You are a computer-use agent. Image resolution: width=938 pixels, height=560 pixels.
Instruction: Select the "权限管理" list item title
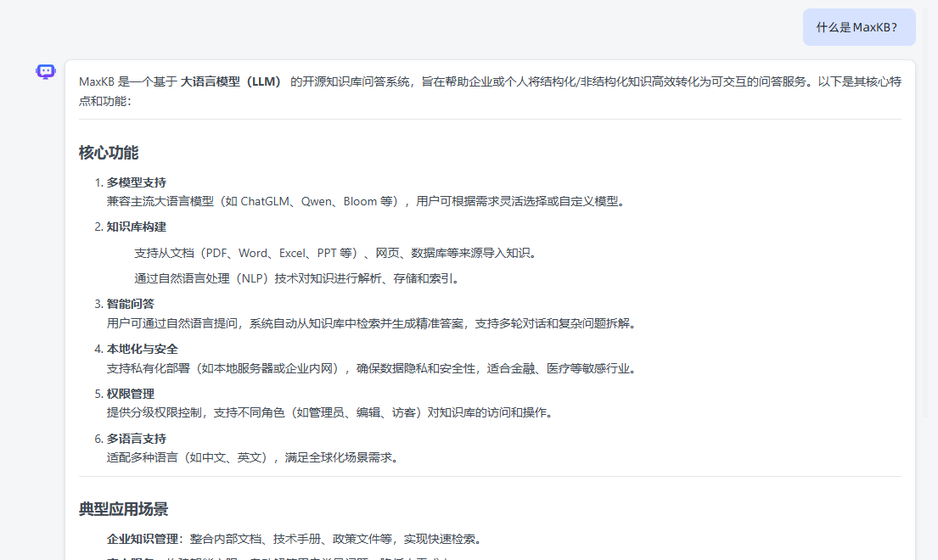(131, 394)
